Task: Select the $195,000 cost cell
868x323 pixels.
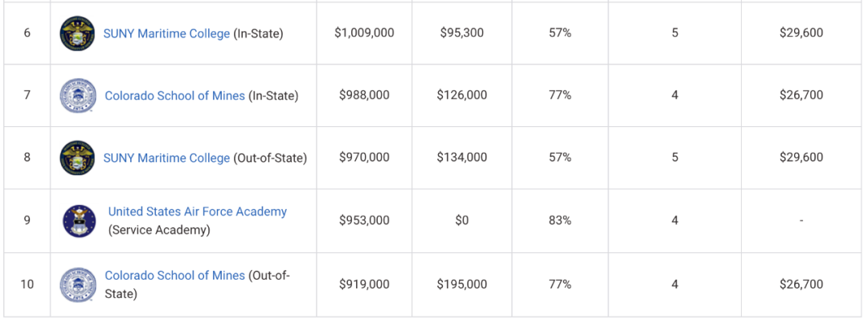Action: (461, 284)
